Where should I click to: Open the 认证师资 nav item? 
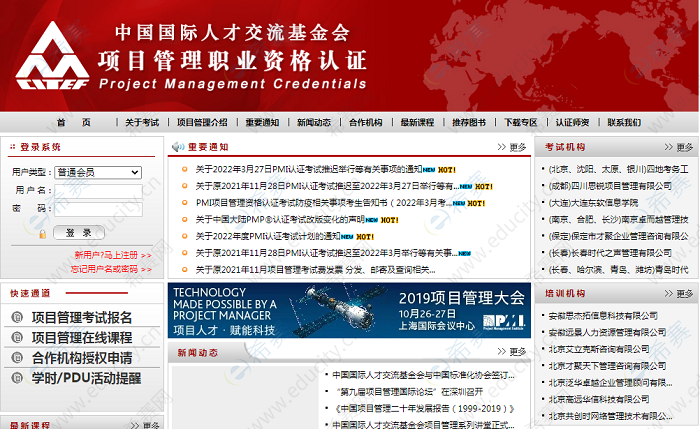tap(572, 122)
